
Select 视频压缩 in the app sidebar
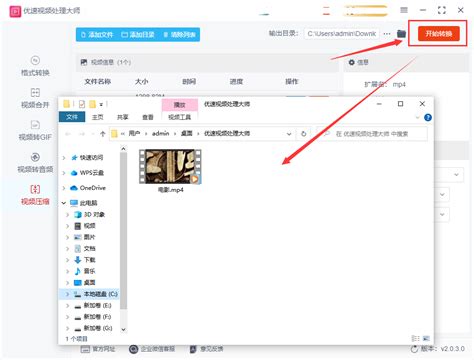coord(35,195)
